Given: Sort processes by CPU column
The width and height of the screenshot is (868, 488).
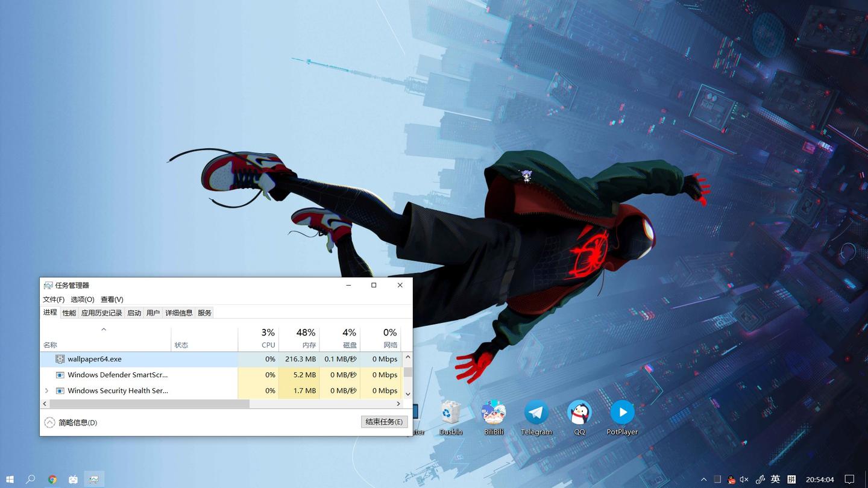Looking at the screenshot, I should [258, 339].
